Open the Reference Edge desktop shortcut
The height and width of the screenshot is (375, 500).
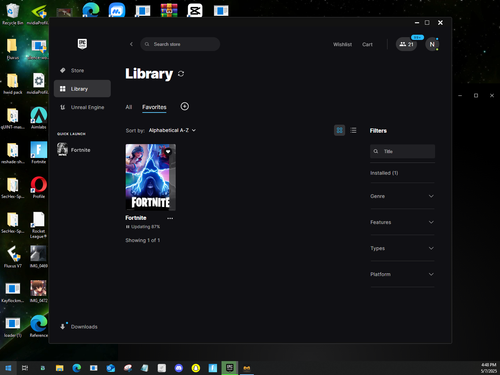point(39,326)
